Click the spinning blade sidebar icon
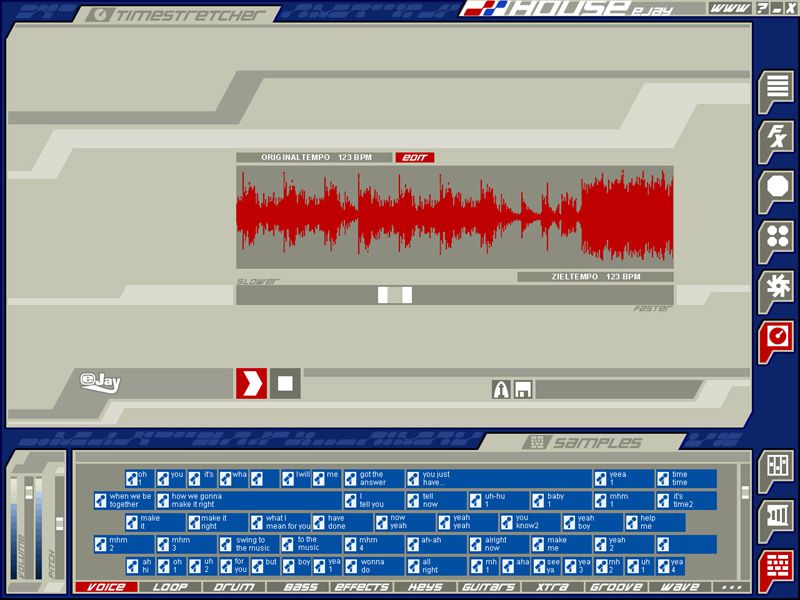The image size is (800, 600). tap(776, 288)
